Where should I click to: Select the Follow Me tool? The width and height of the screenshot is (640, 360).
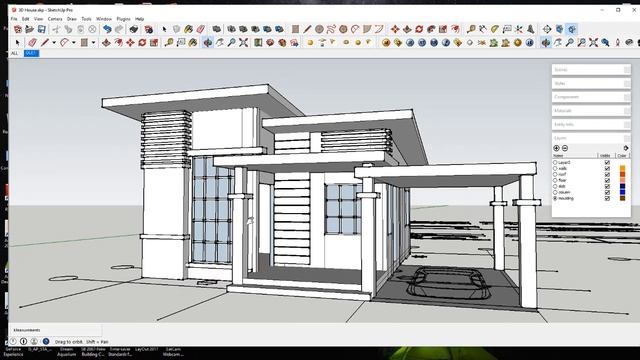tap(431, 29)
